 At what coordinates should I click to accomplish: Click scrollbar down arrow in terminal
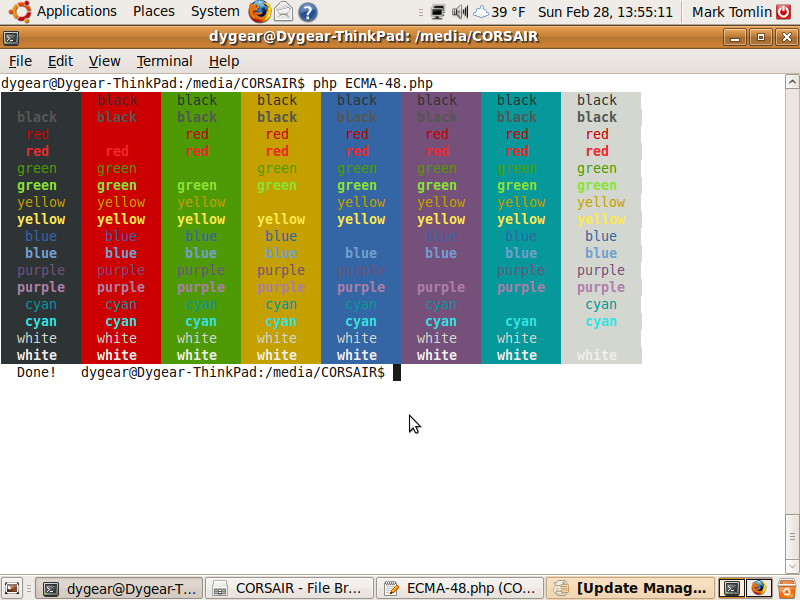point(792,566)
